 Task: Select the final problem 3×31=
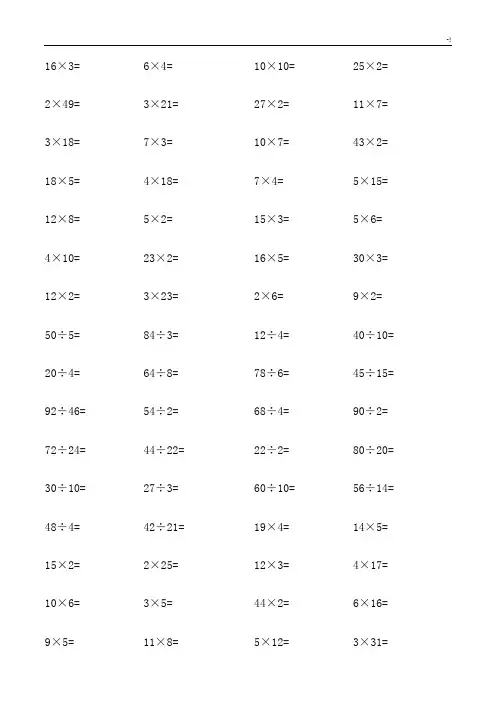(x=370, y=642)
